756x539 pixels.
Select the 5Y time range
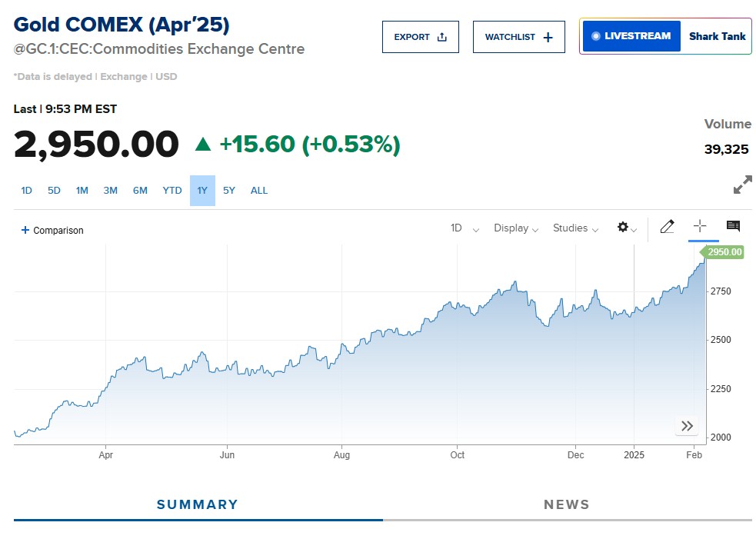click(x=229, y=191)
